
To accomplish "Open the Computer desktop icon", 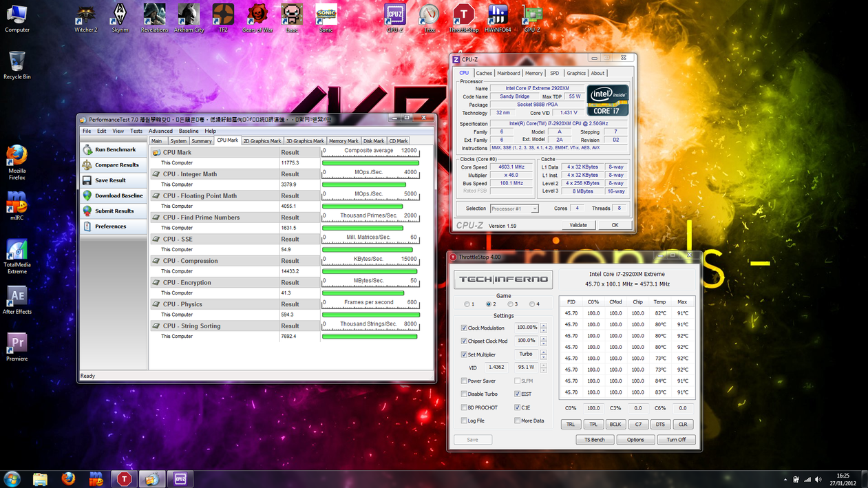I will pyautogui.click(x=17, y=19).
